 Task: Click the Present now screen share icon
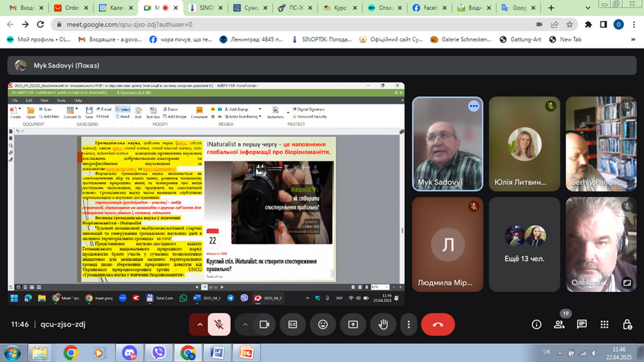click(353, 324)
